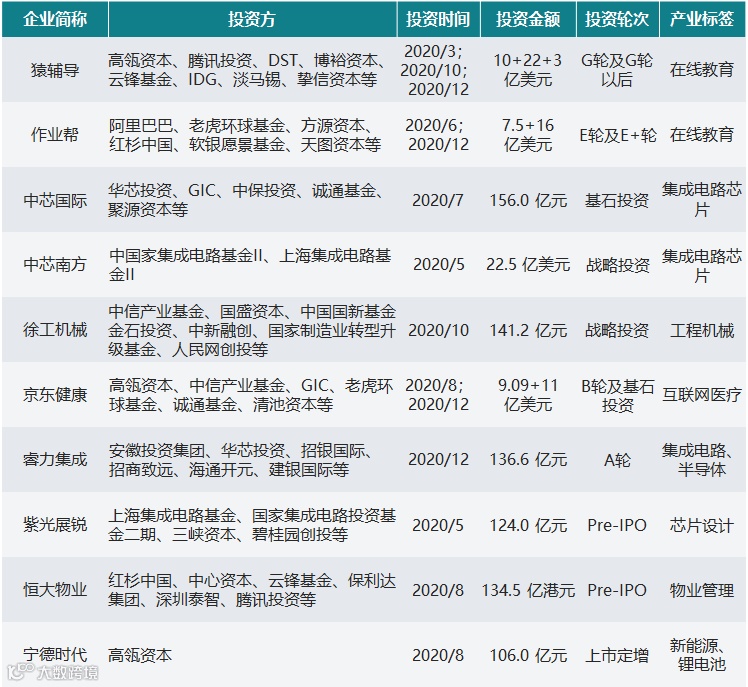Select the 作业帮 company cell
Image resolution: width=748 pixels, height=687 pixels.
pos(55,135)
